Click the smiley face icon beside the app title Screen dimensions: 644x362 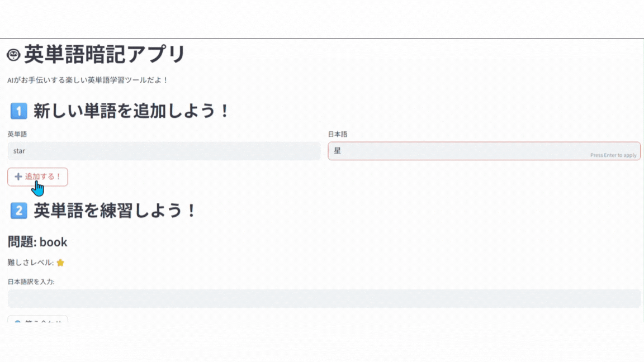[13, 55]
